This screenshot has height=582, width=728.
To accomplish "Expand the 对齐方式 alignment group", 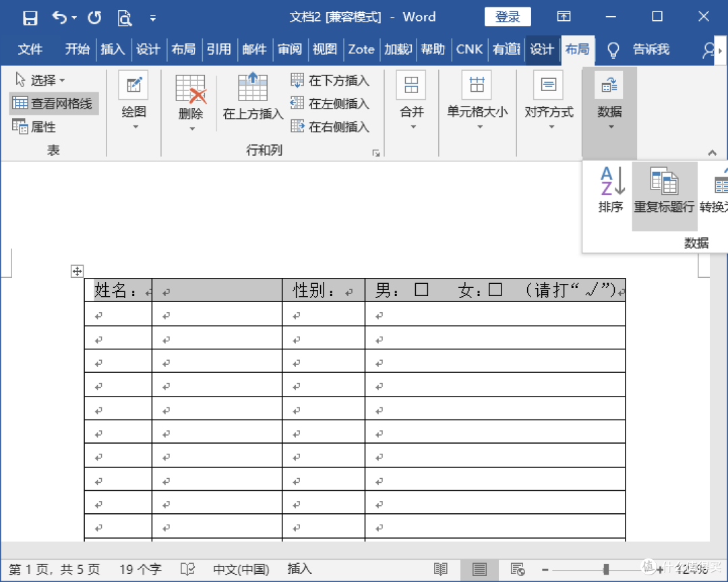I will [549, 101].
